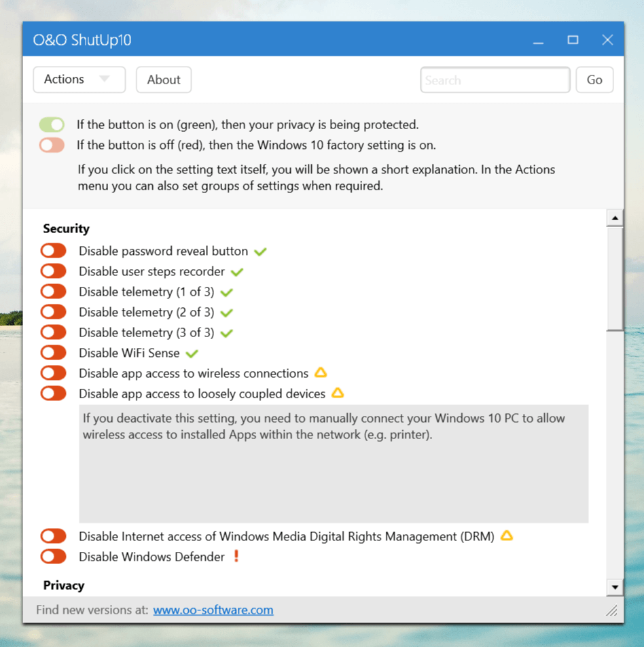Switch on Disable telemetry (2 of 3)
Viewport: 644px width, 647px height.
click(x=53, y=312)
